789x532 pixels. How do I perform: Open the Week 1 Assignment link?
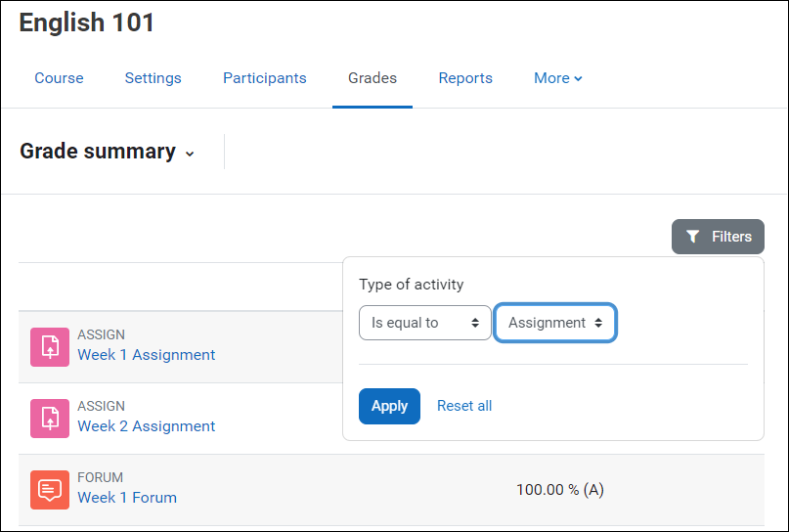click(146, 355)
